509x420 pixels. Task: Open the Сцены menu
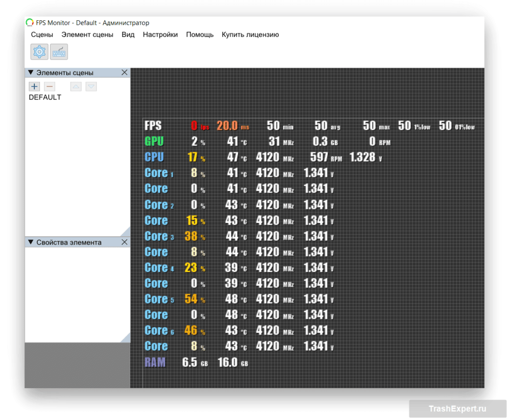tap(42, 35)
